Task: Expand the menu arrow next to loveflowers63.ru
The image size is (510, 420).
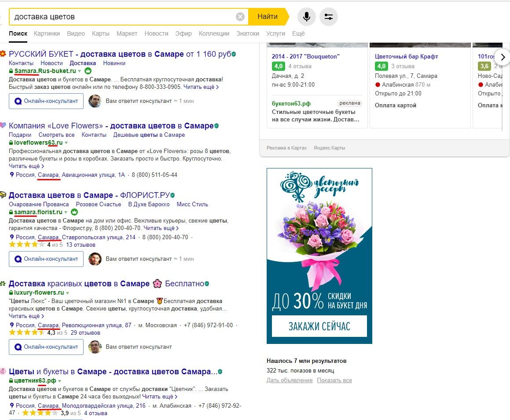Action: [x=66, y=142]
